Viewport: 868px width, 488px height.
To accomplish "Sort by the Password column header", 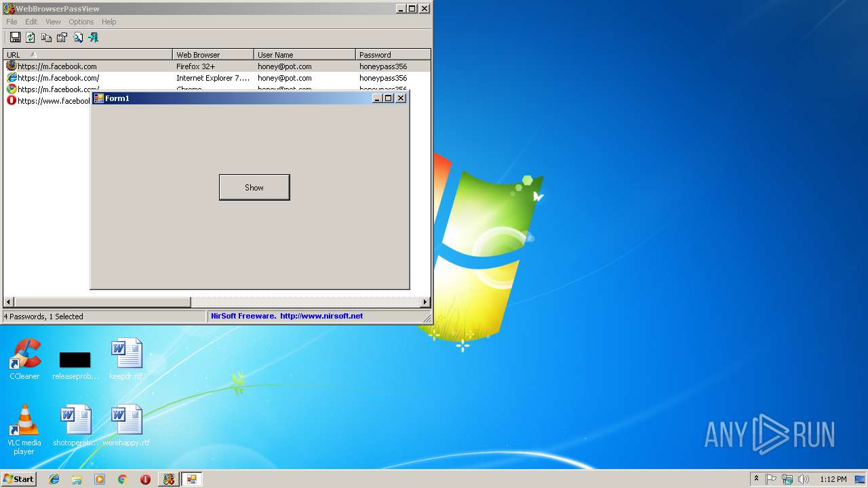I will (393, 55).
